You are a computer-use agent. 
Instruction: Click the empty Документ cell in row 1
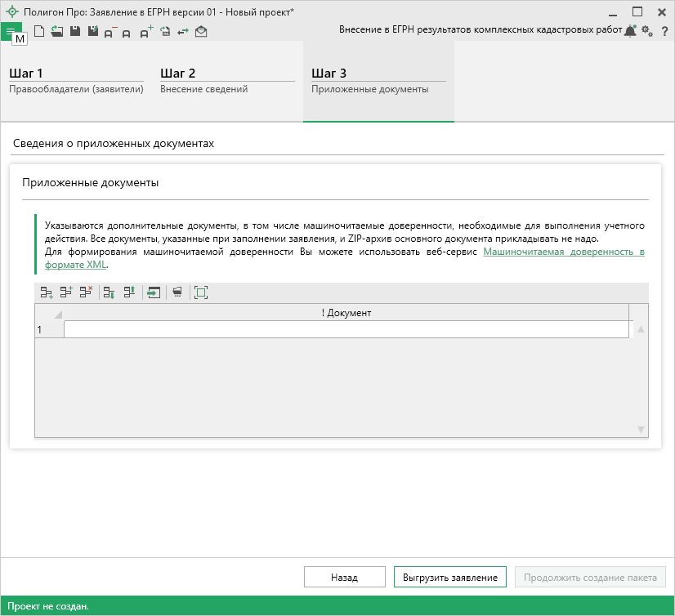pos(346,329)
